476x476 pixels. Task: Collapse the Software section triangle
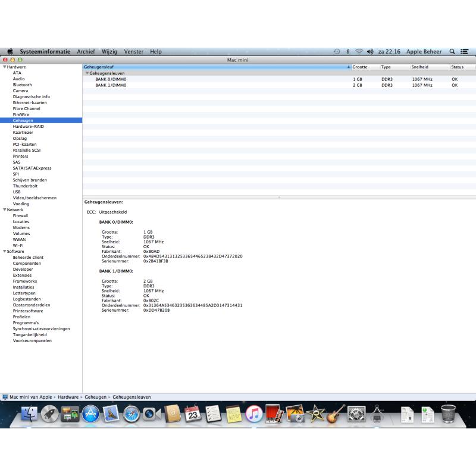point(5,251)
